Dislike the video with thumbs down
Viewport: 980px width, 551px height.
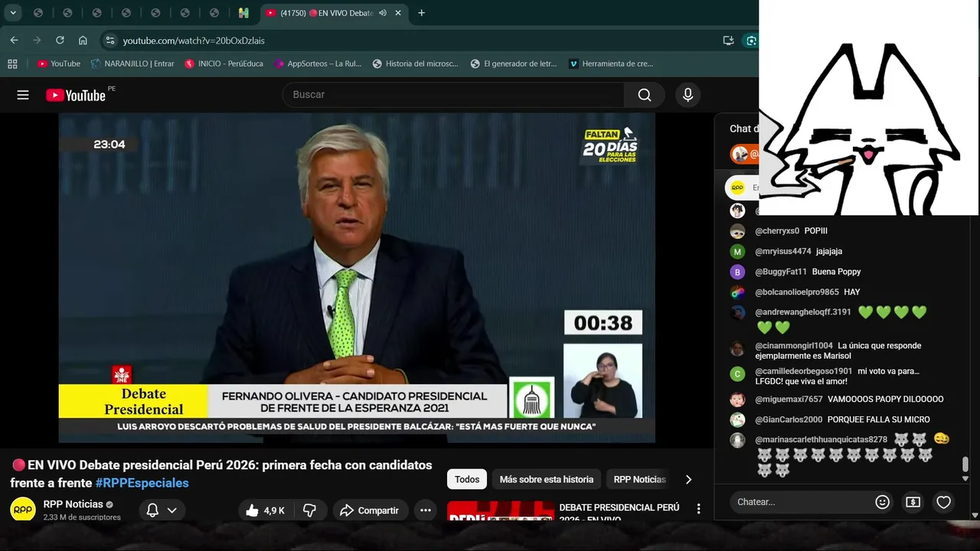click(x=310, y=510)
